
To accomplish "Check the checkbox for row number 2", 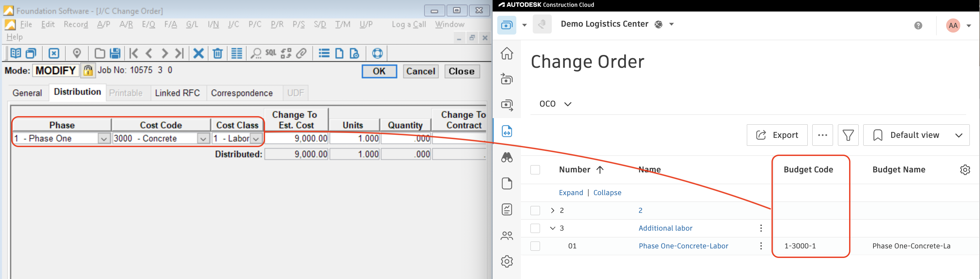I will (x=535, y=211).
